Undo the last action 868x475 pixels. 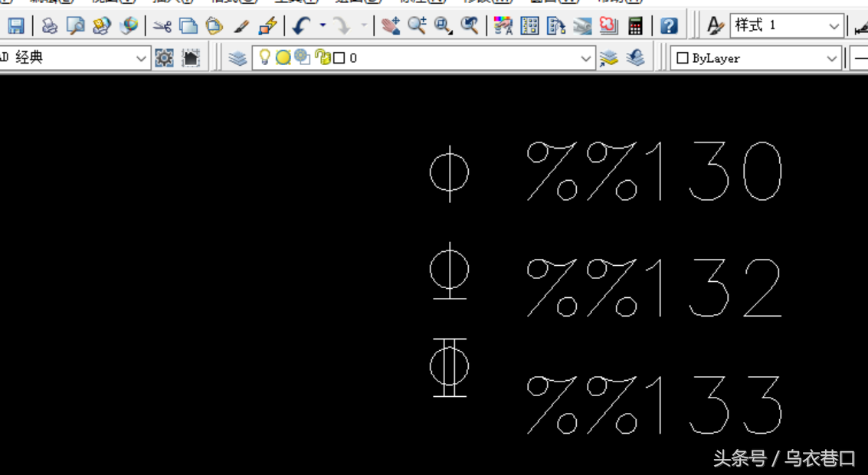[x=302, y=25]
